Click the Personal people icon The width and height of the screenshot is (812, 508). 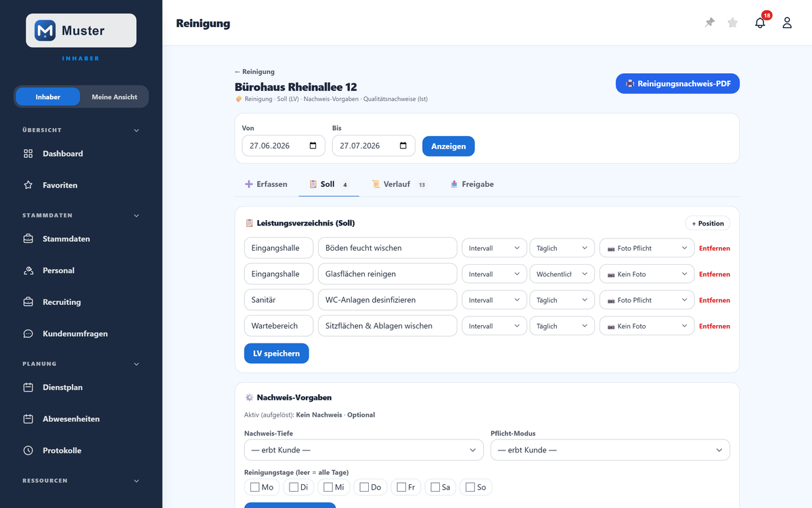tap(28, 270)
